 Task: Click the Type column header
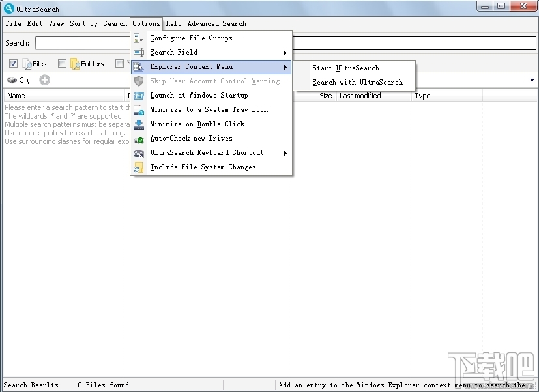pos(447,96)
